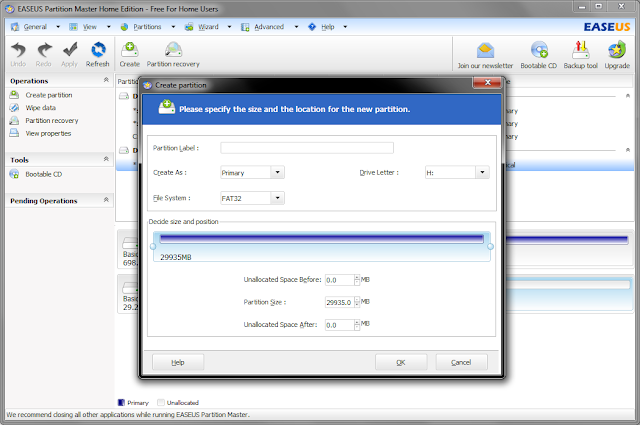640x425 pixels.
Task: Close the Create partition dialog
Action: (487, 82)
